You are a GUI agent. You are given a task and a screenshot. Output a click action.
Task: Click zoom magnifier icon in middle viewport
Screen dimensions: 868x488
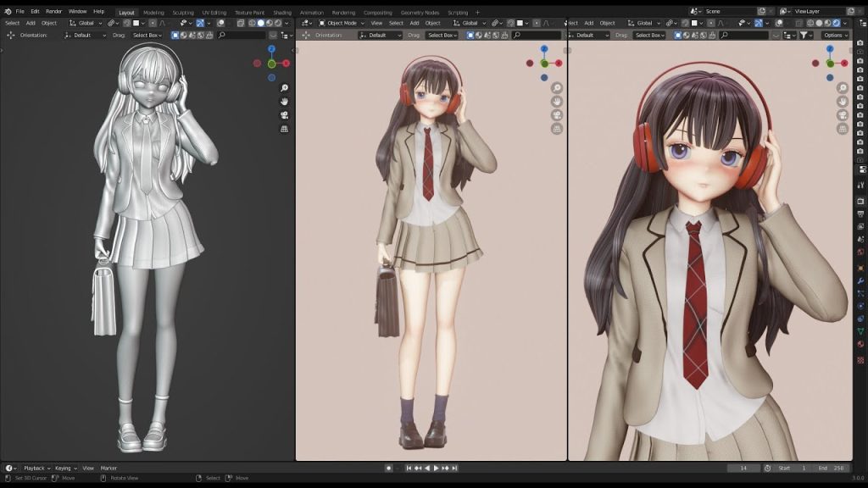tap(557, 88)
